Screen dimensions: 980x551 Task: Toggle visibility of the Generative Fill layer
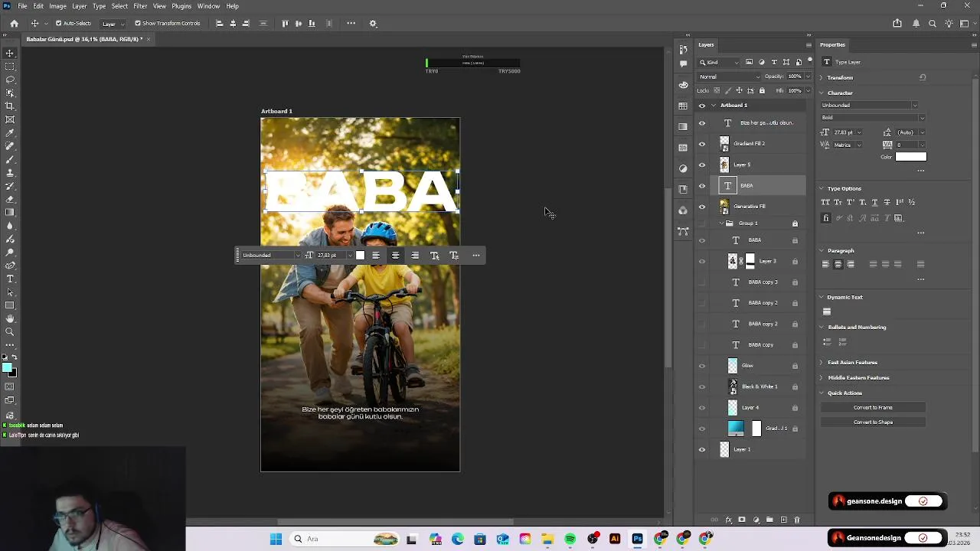(702, 207)
